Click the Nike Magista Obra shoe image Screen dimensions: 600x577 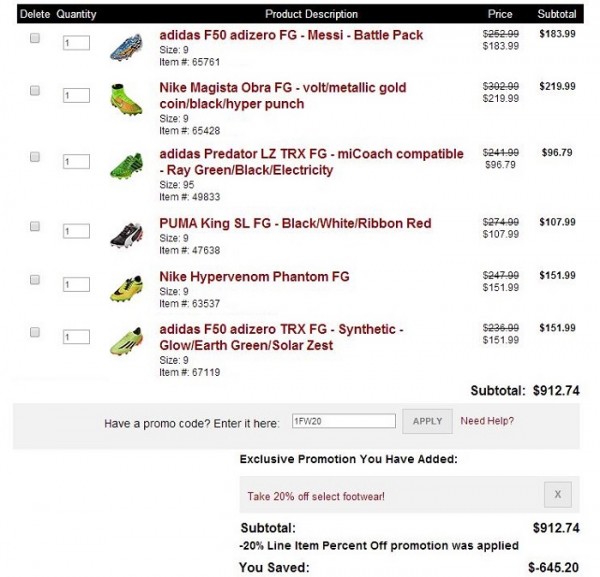pos(127,98)
